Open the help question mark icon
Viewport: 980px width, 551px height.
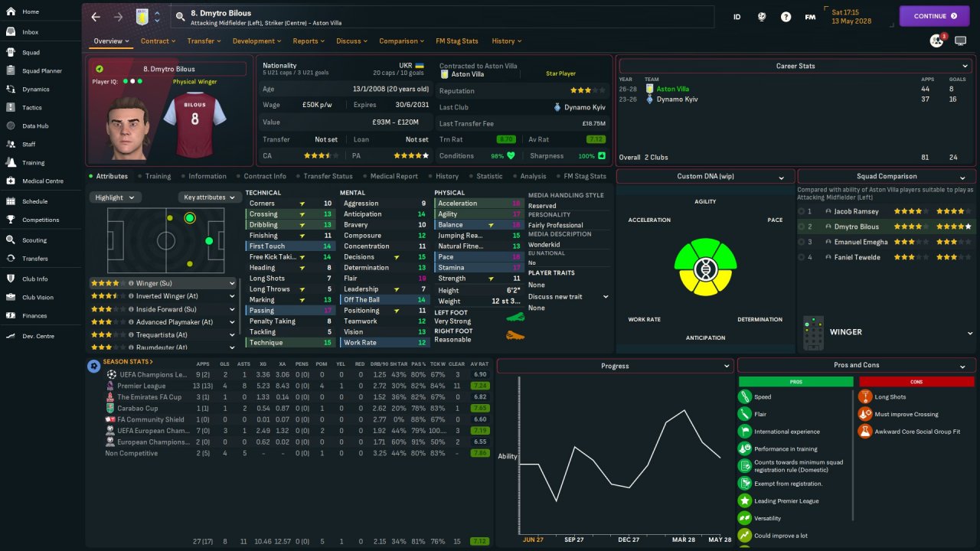click(x=786, y=16)
